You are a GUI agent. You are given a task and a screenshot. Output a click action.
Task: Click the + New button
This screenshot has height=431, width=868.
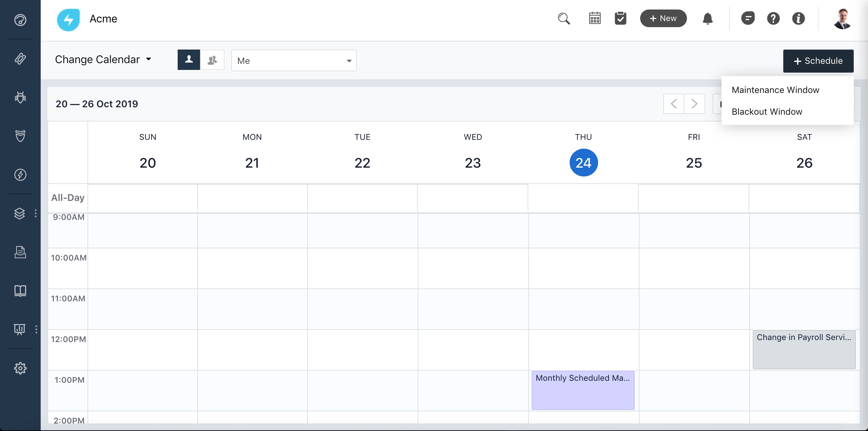pos(663,18)
